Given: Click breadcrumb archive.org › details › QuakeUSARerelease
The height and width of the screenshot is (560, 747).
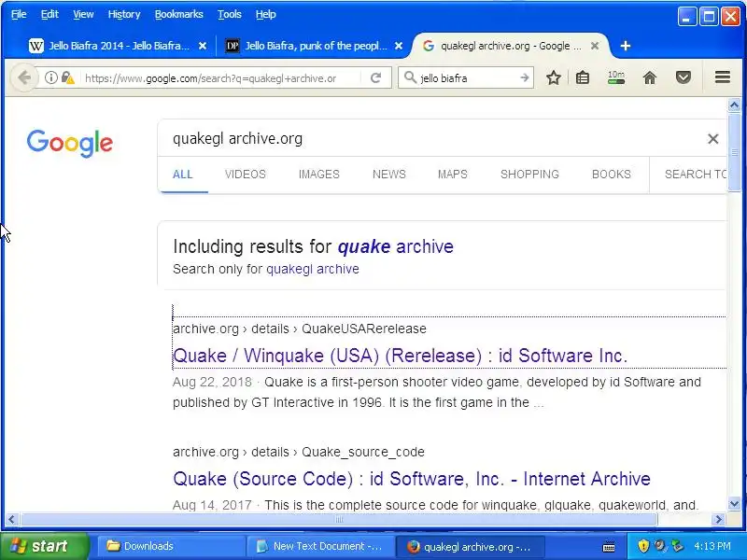Looking at the screenshot, I should tap(300, 329).
